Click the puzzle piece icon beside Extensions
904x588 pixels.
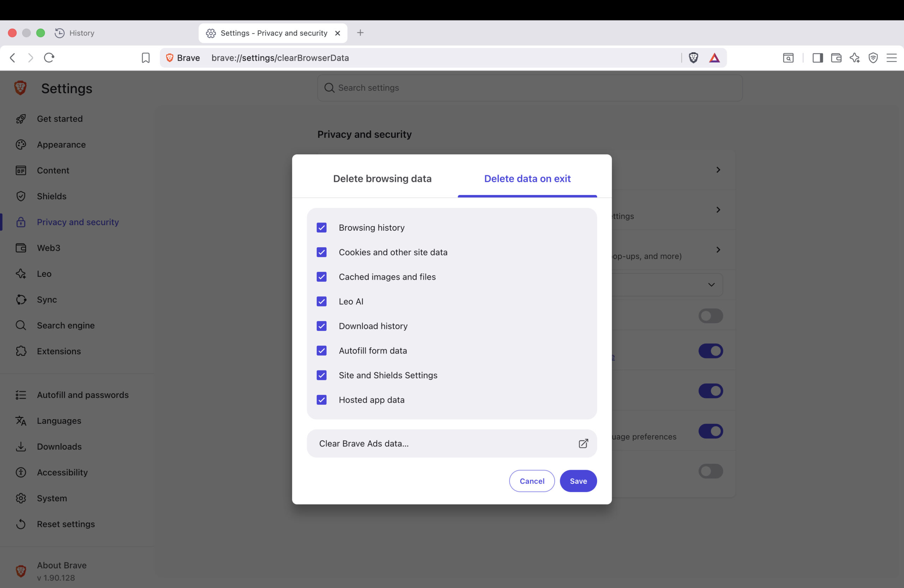(x=21, y=351)
